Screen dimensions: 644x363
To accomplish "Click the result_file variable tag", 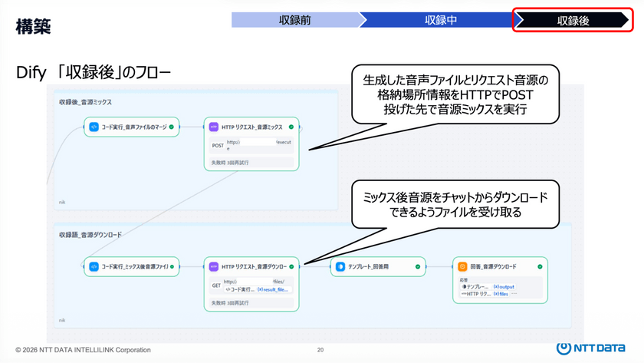I will click(273, 289).
